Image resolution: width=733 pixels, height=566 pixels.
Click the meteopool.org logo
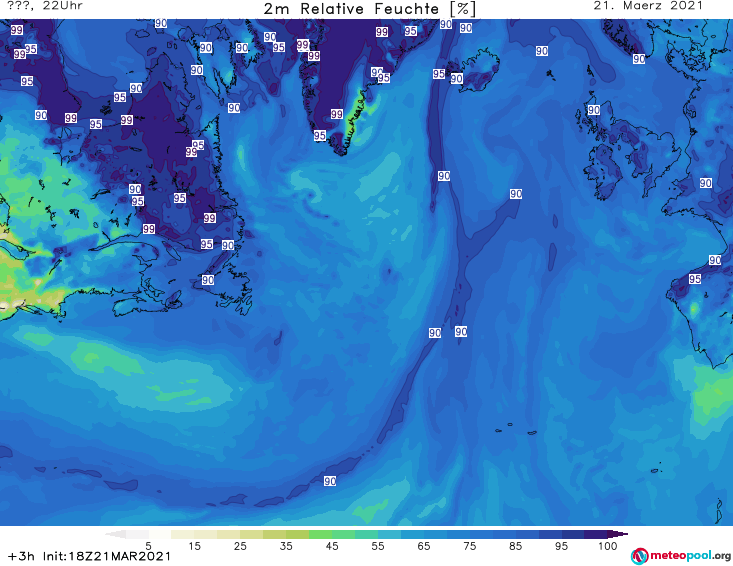(681, 556)
